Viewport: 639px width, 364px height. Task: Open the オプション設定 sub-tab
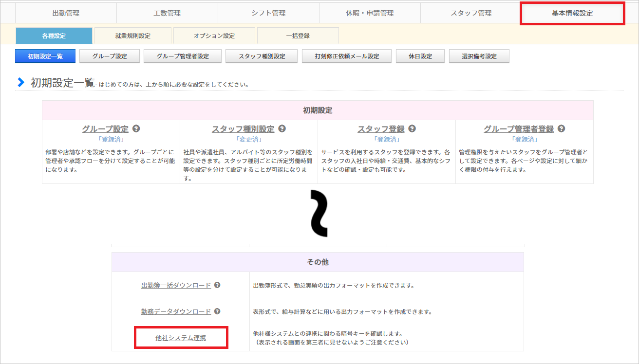214,36
